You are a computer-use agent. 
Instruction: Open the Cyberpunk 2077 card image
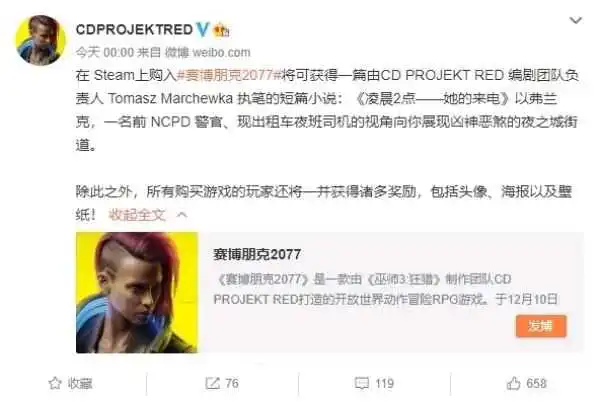tap(137, 292)
